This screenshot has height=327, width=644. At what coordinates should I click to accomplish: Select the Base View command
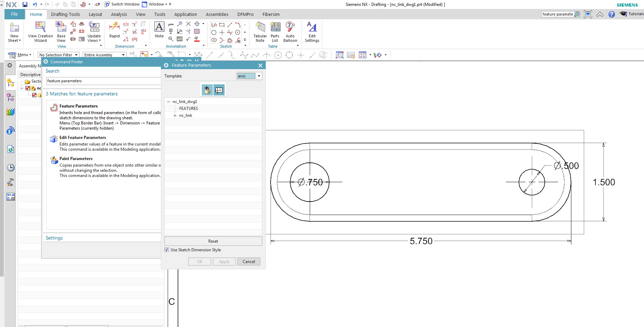(61, 31)
